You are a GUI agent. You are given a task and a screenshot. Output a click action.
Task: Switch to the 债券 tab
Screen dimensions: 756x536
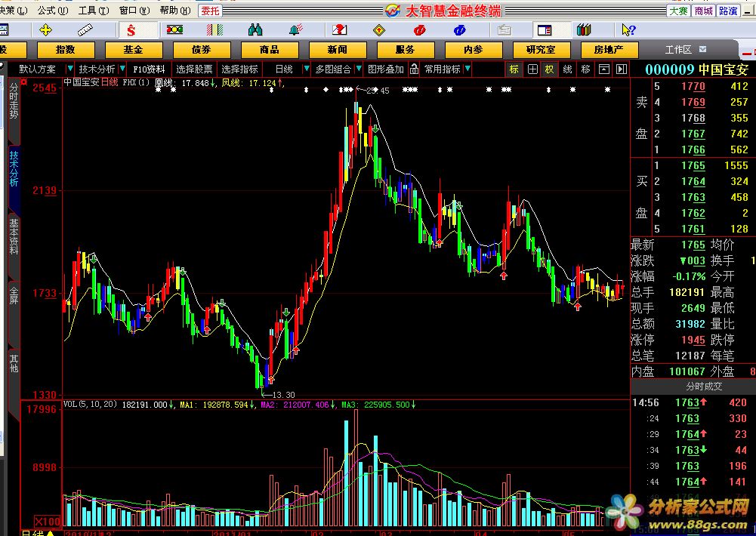[x=202, y=50]
